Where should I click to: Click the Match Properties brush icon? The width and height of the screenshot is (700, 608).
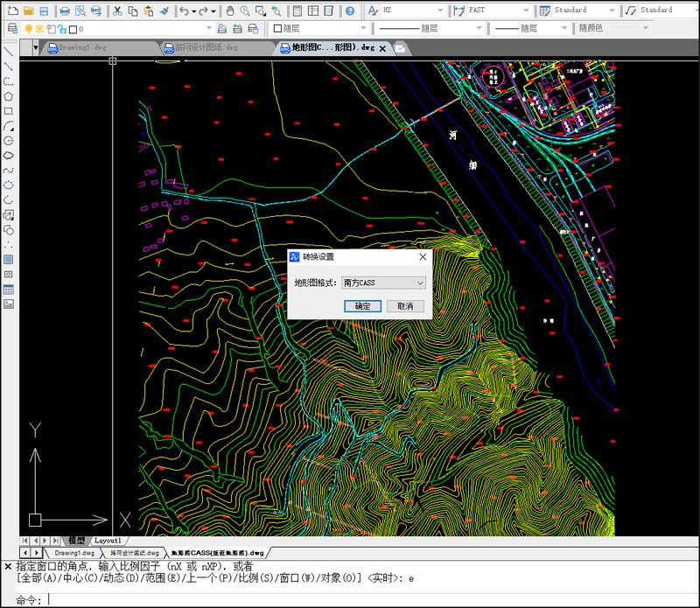click(164, 10)
